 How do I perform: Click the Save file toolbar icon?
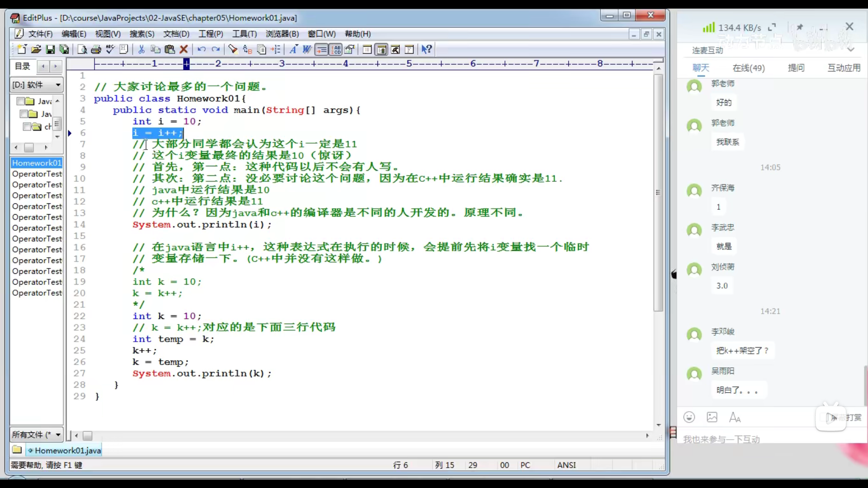coord(51,49)
